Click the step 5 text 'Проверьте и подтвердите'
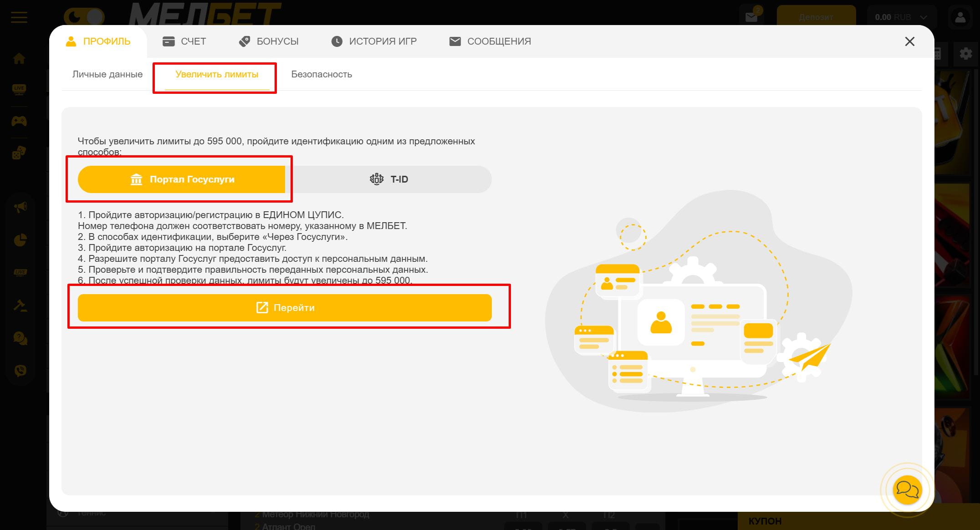 click(253, 270)
